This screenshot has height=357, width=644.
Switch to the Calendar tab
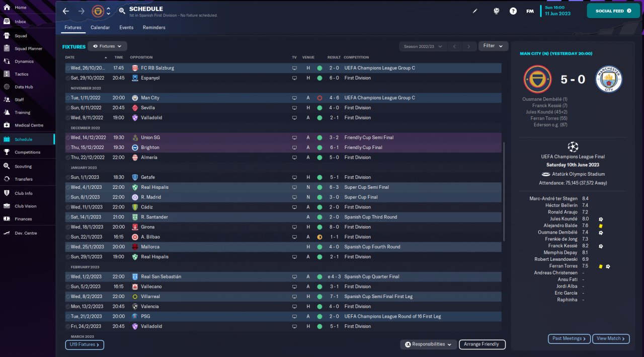pos(100,28)
